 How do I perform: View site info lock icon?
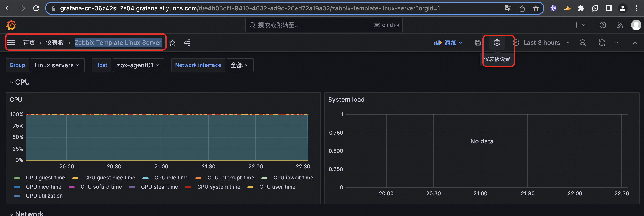click(x=53, y=8)
